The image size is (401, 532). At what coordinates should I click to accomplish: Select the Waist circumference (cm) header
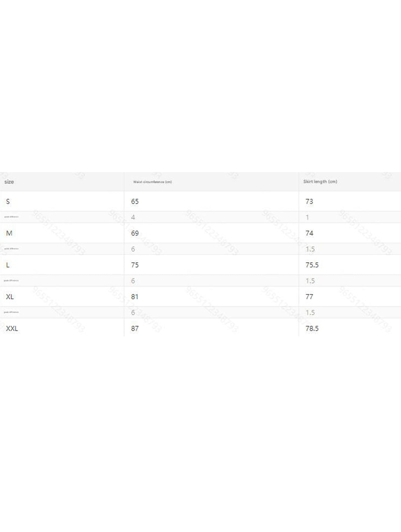[152, 182]
